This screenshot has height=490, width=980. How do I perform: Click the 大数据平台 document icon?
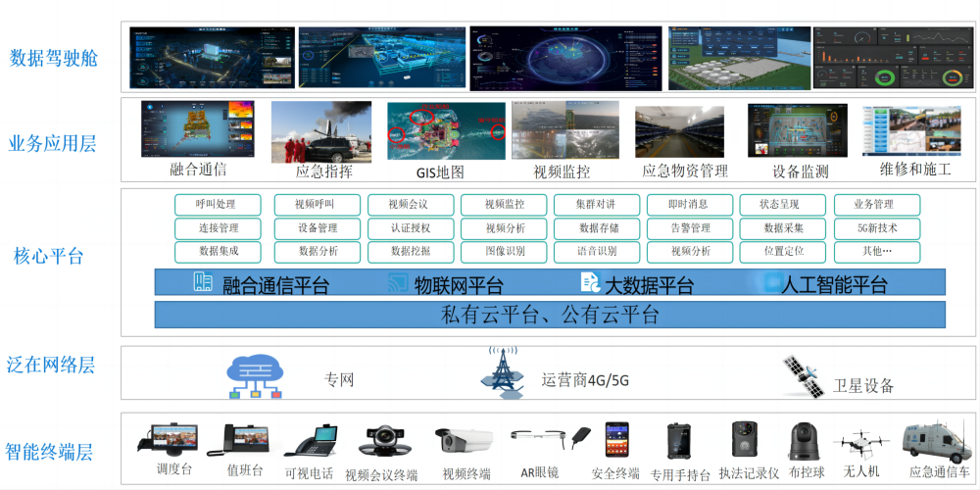(589, 283)
